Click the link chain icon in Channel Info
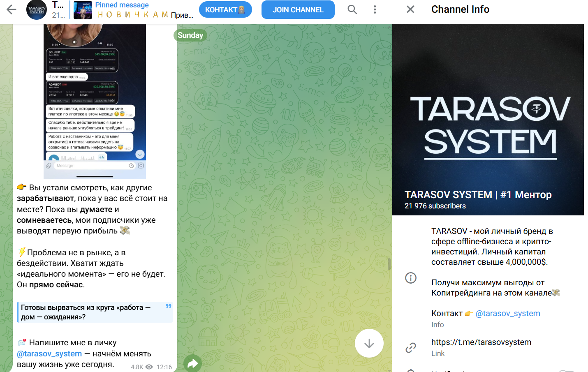 point(410,347)
